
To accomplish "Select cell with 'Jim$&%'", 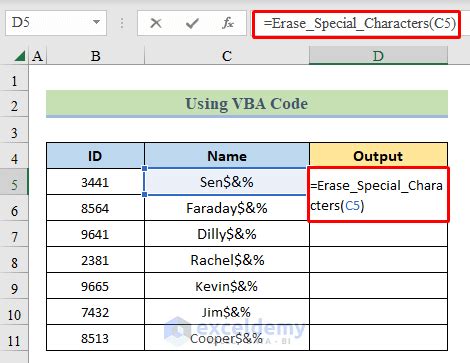I will pos(227,312).
